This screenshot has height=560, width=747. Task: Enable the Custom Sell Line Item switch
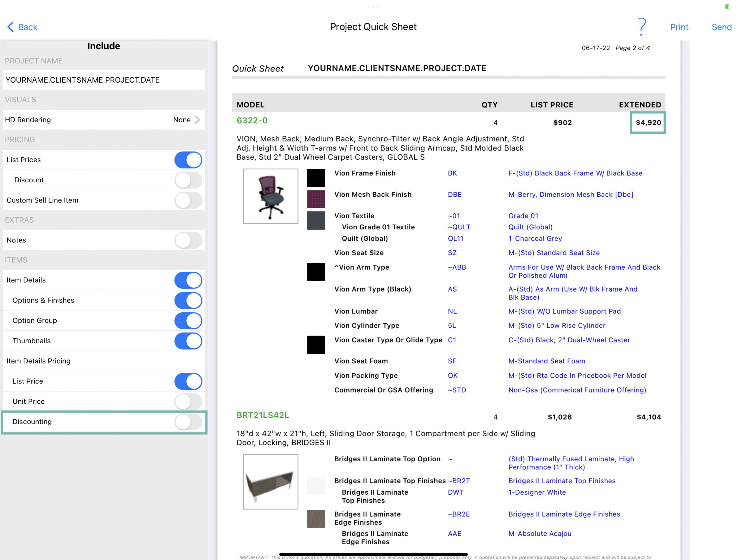[188, 200]
